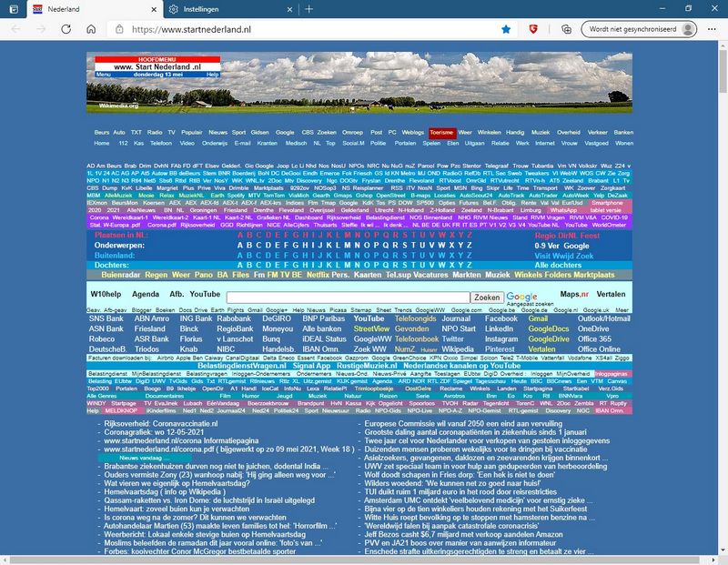Open the SNS Bank link
The height and width of the screenshot is (565, 728).
pyautogui.click(x=106, y=318)
